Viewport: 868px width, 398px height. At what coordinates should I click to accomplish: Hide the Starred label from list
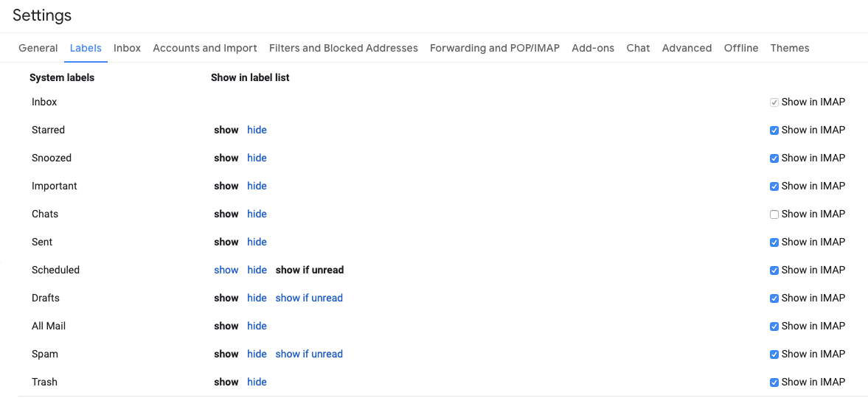pyautogui.click(x=257, y=130)
